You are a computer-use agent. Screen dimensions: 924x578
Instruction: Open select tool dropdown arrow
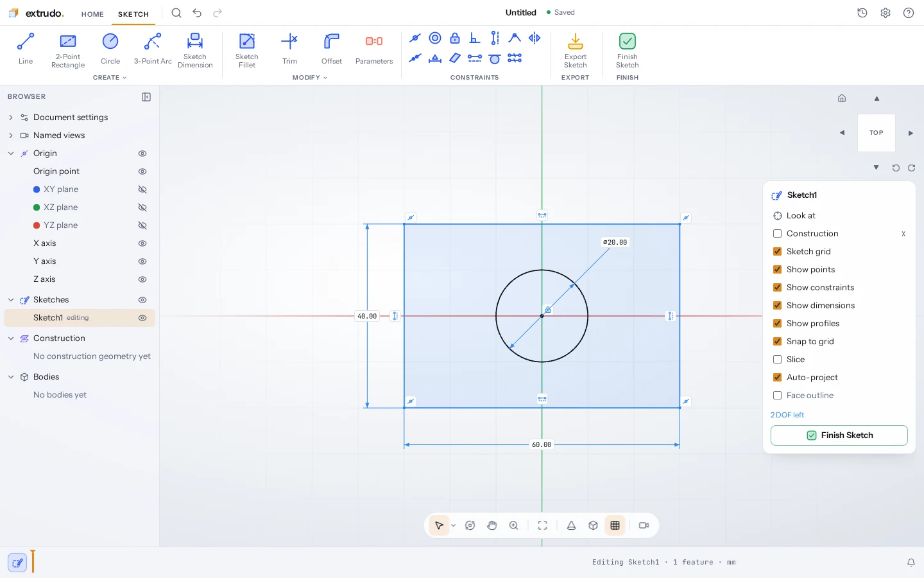click(454, 525)
